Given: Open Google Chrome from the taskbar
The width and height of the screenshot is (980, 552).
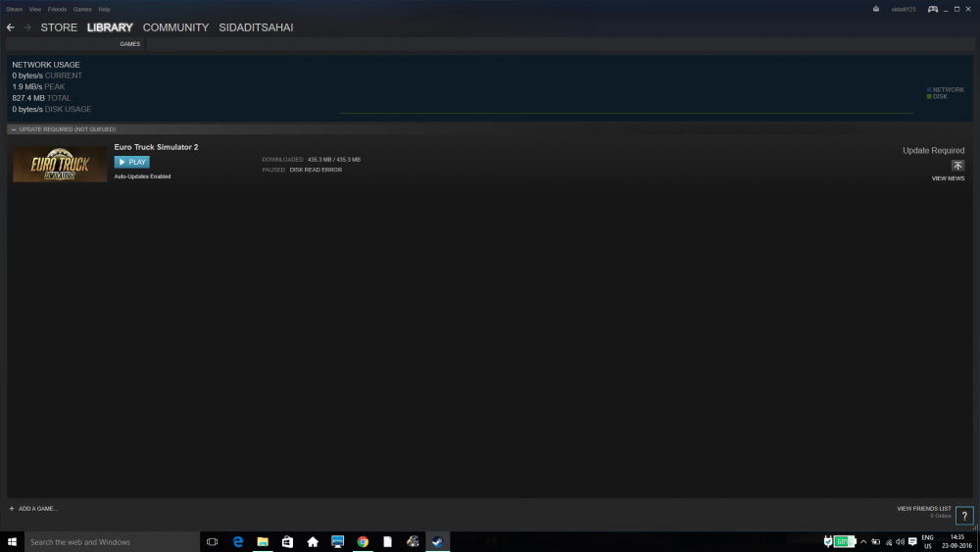Looking at the screenshot, I should coord(363,541).
